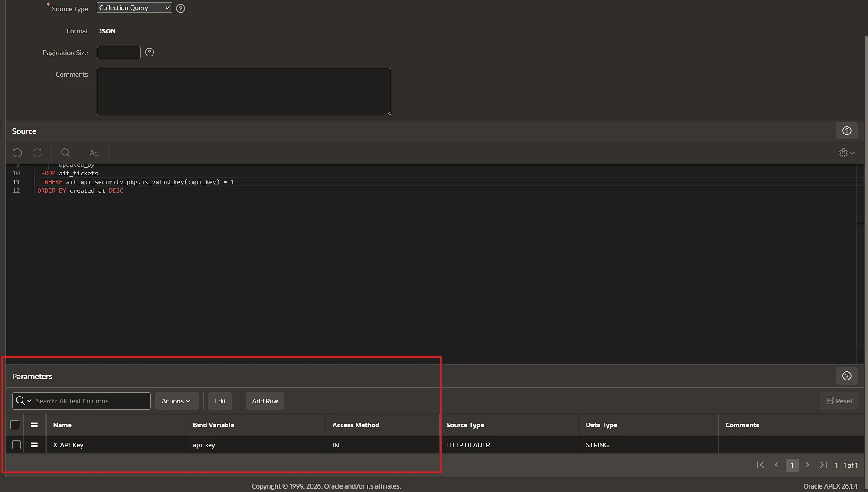Select page 1 in pagination
The image size is (868, 492).
[x=792, y=465]
